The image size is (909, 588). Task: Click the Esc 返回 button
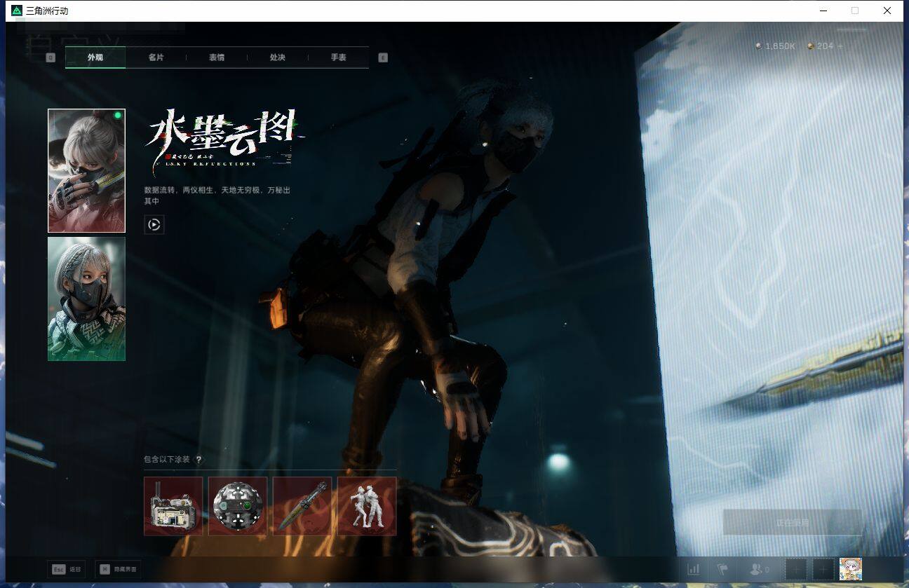pos(67,569)
